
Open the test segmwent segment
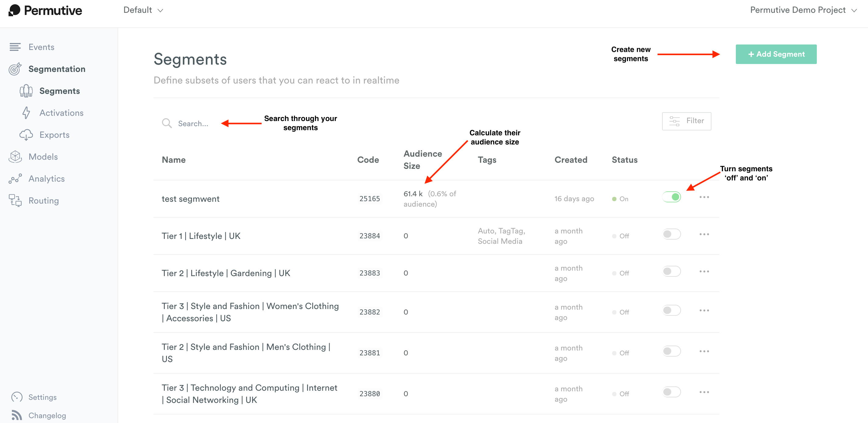[x=190, y=199]
